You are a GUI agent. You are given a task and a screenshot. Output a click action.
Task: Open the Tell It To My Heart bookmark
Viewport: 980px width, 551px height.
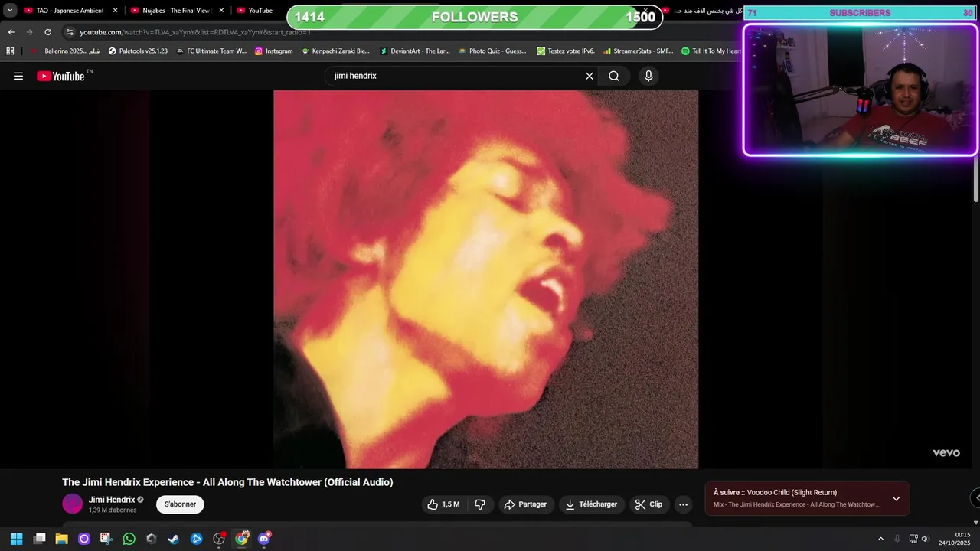tap(711, 51)
